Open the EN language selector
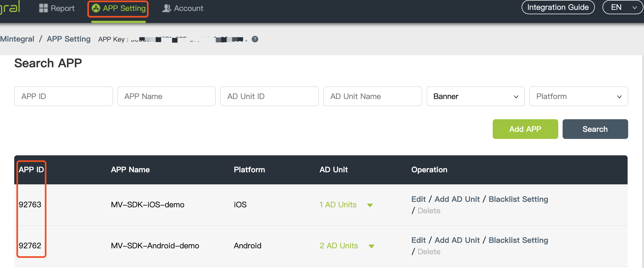 pos(622,7)
